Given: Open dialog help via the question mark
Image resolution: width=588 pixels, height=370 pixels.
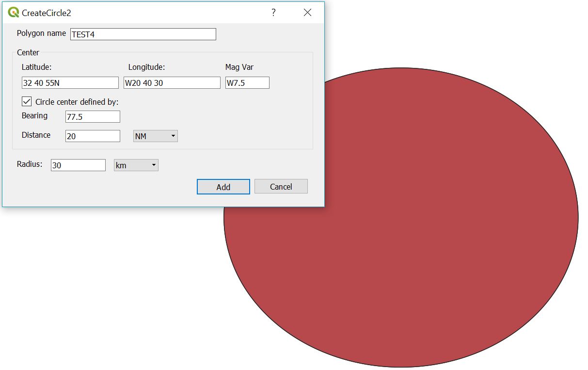Looking at the screenshot, I should [x=273, y=13].
